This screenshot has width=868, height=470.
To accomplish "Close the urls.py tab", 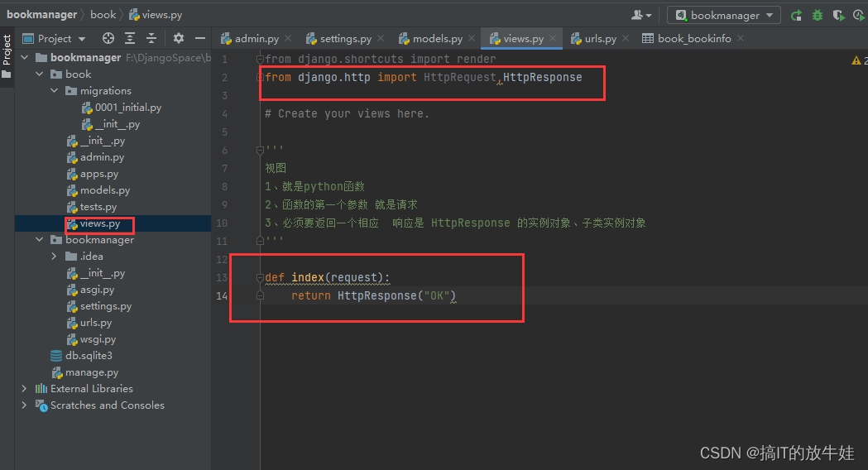I will pyautogui.click(x=626, y=38).
